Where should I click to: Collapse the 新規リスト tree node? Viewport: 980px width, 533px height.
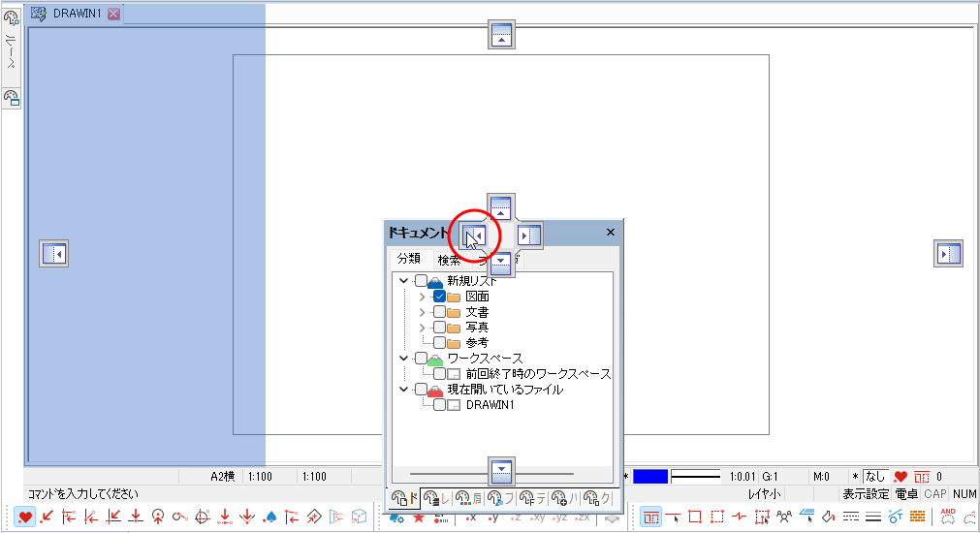pos(404,281)
